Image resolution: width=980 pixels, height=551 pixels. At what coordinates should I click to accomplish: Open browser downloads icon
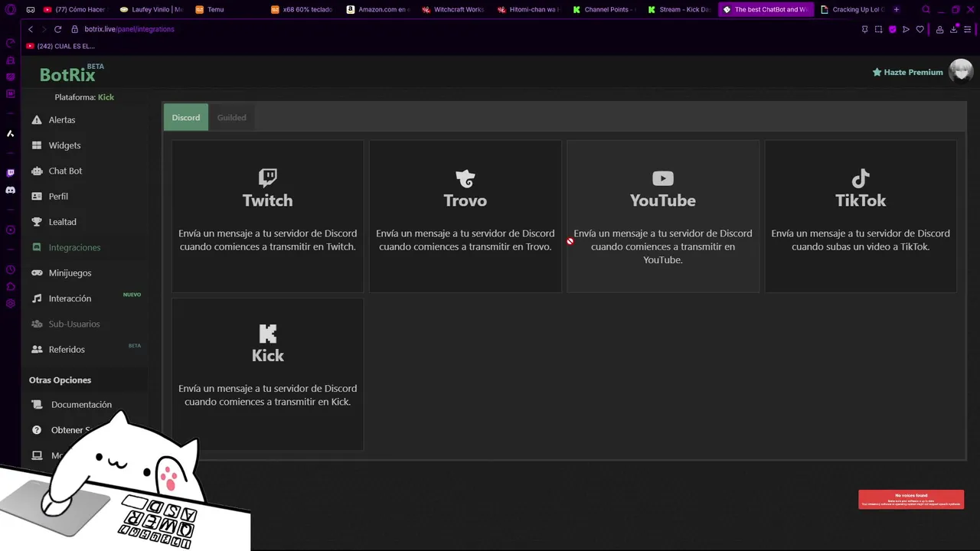tap(953, 30)
